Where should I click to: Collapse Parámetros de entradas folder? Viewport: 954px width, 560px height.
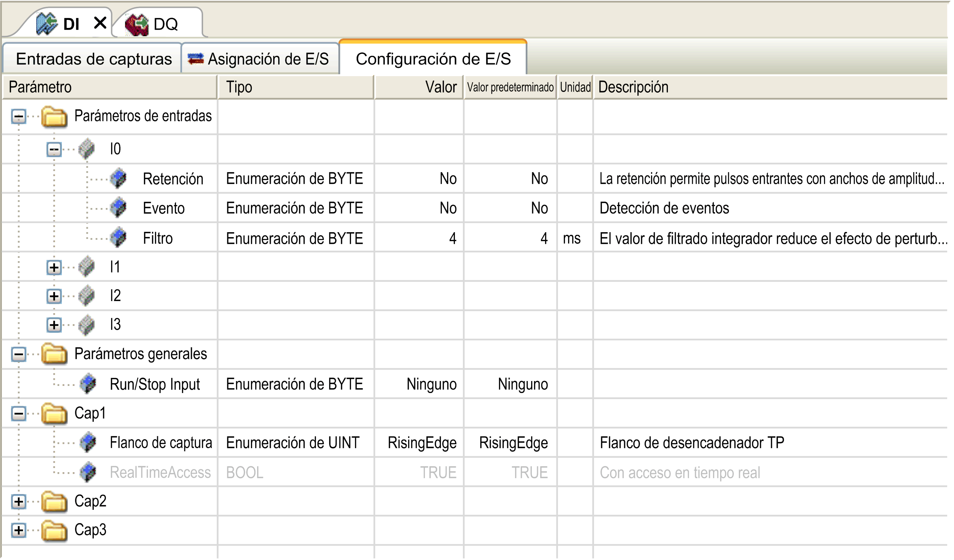[18, 116]
